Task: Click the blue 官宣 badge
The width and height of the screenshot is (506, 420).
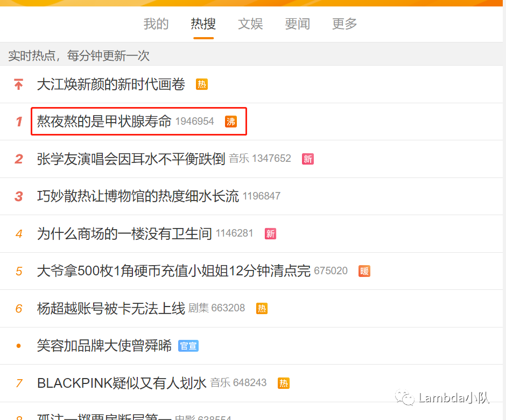Action: (188, 346)
